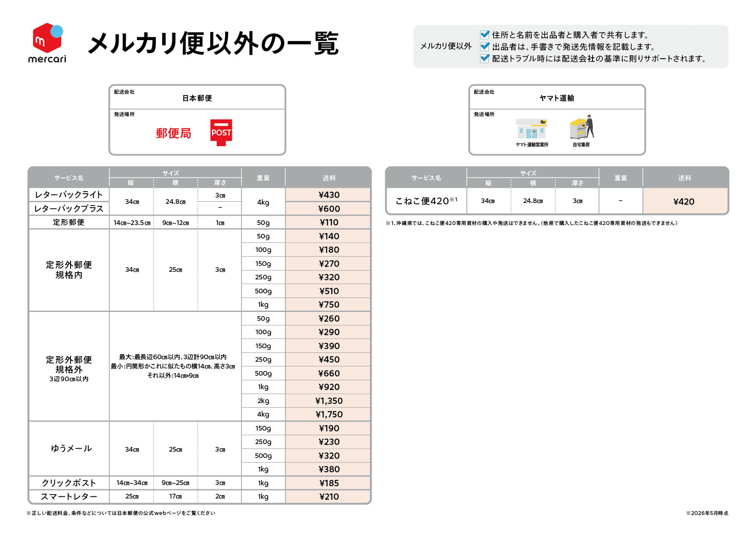Click the 14cm~34cm length cell
The image size is (756, 539).
(132, 483)
